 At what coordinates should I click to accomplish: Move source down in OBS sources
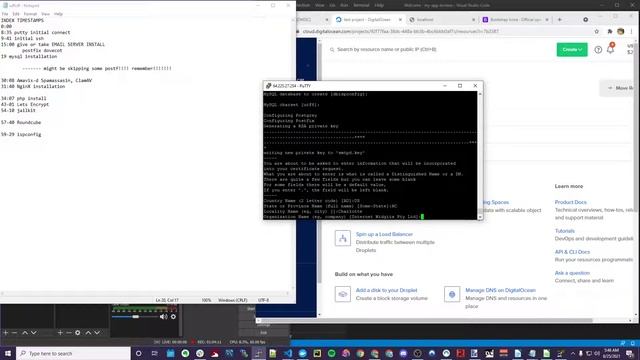pyautogui.click(x=97, y=333)
